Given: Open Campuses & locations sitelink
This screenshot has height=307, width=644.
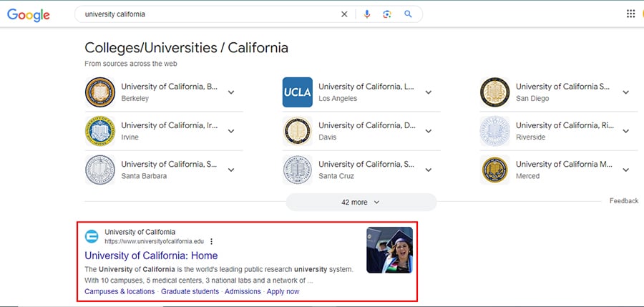Looking at the screenshot, I should pyautogui.click(x=119, y=291).
